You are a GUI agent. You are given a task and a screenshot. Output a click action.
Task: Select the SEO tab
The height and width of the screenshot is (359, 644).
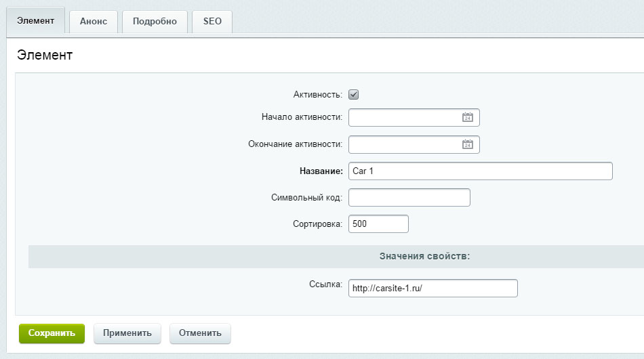[212, 21]
